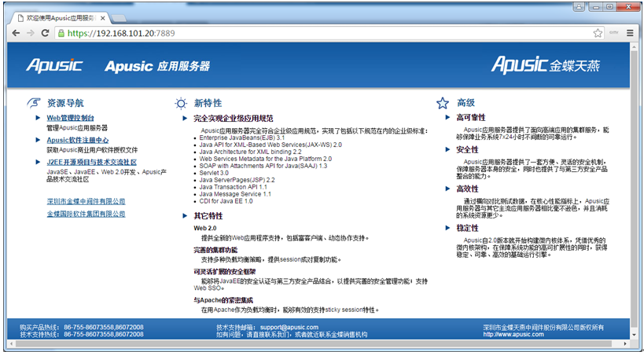
Task: Click the 购买产品热线 phone number
Action: (x=104, y=328)
